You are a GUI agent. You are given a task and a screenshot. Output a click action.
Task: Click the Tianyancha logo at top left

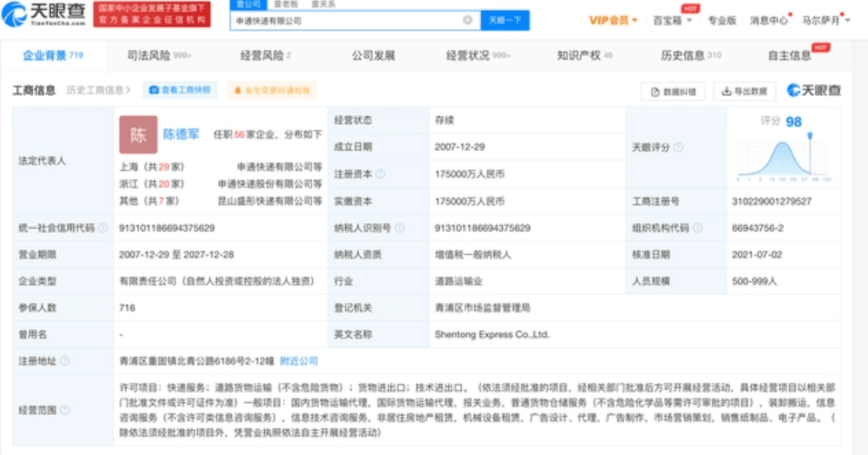44,14
